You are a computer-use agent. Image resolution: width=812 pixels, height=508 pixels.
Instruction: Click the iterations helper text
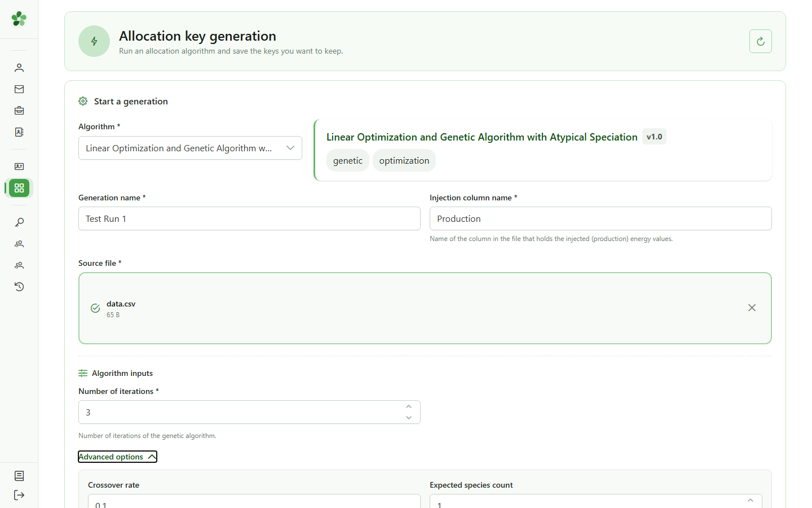[x=147, y=436]
